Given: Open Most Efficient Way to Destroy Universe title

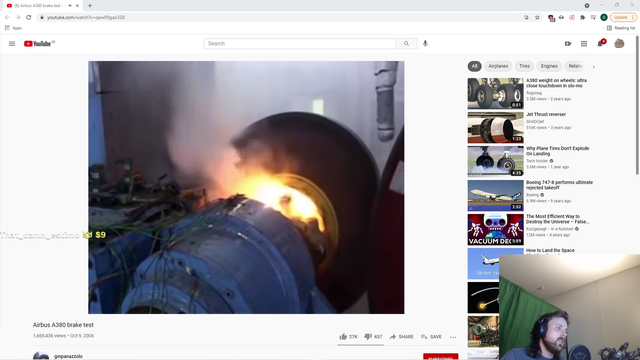Looking at the screenshot, I should 558,219.
